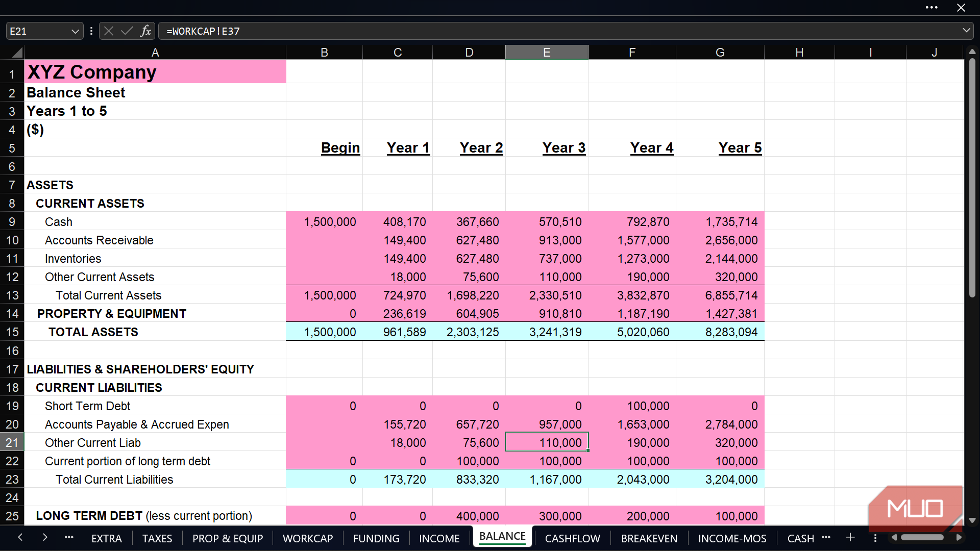Add a new sheet with plus icon
Image resolution: width=980 pixels, height=551 pixels.
point(850,537)
